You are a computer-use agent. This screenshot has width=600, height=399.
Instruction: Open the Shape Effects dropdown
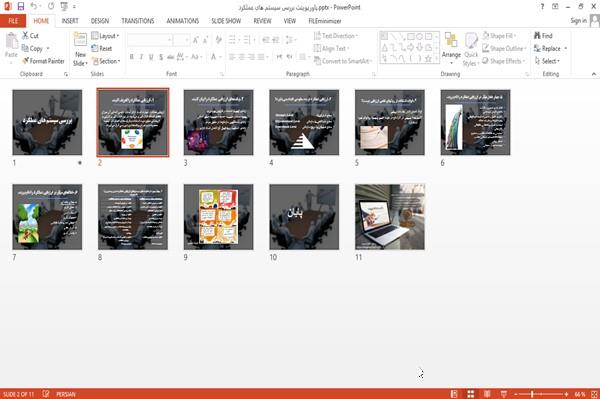[x=503, y=61]
